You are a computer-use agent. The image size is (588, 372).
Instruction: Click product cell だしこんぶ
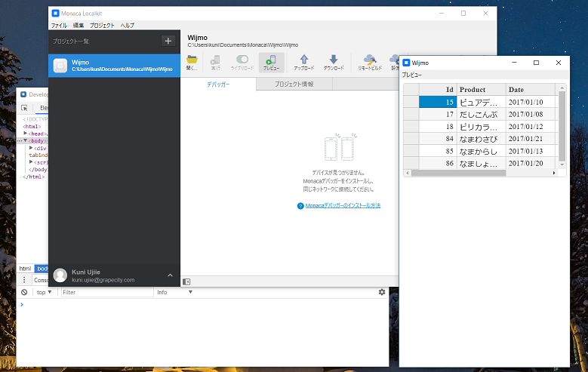pos(481,115)
